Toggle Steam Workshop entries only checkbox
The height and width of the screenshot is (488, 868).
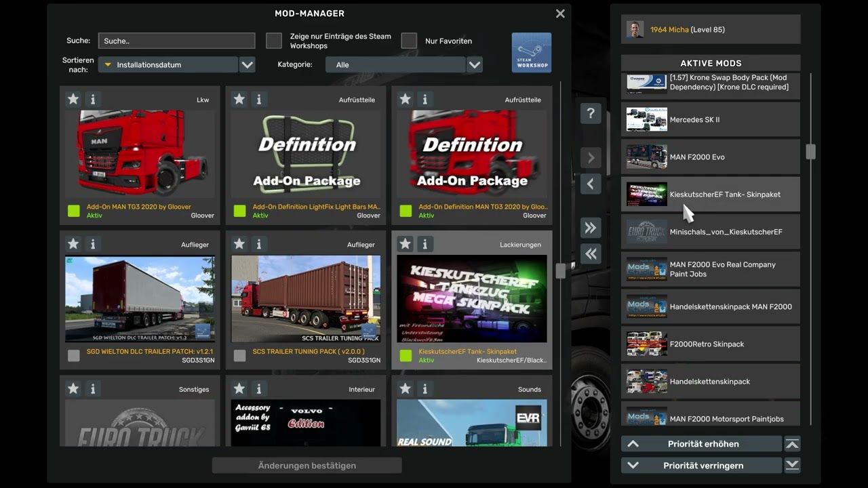274,41
